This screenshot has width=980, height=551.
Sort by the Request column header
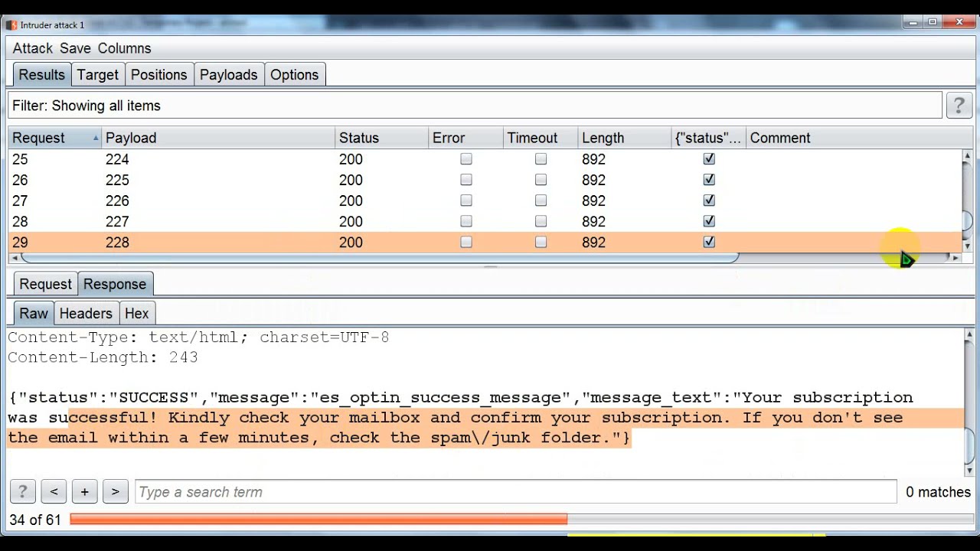pos(55,138)
